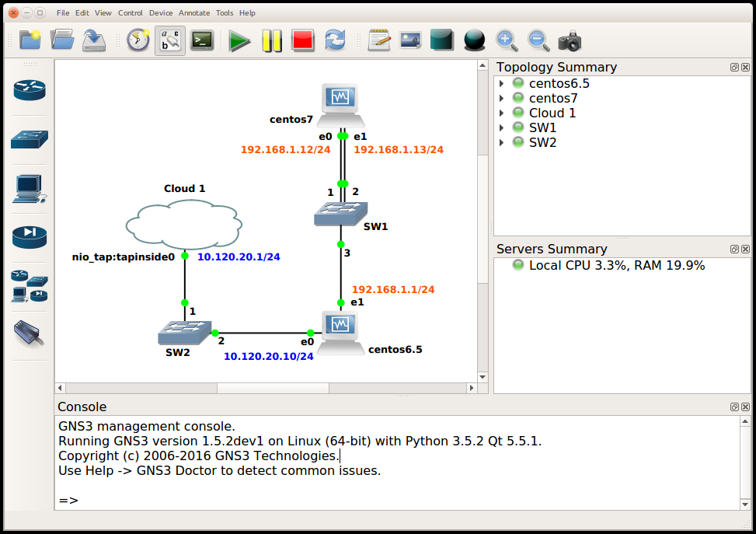Screen dimensions: 756x534
Task: Click the 192.168.1.13/24 address label
Action: 399,150
